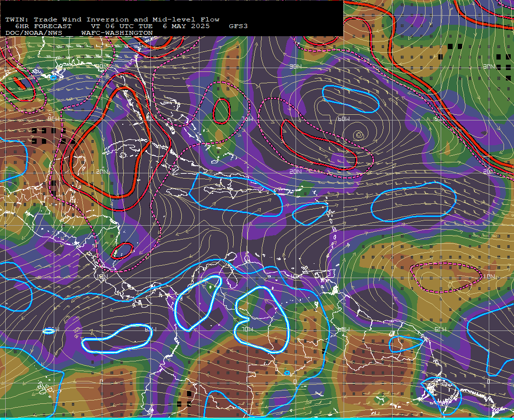Click the center of the spiral streamline vortex
Image resolution: width=514 pixels, height=420 pixels.
tap(359, 134)
